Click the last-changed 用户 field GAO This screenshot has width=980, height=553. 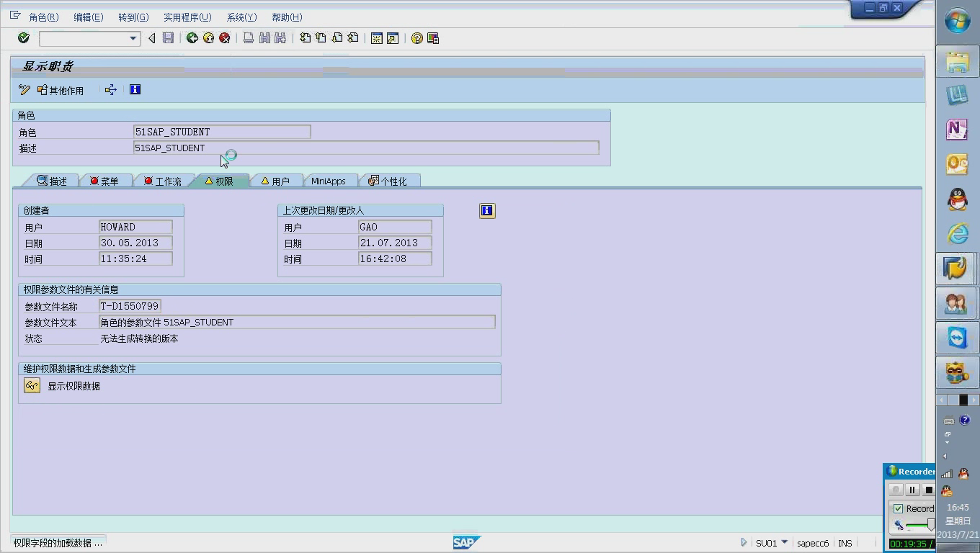tap(395, 227)
